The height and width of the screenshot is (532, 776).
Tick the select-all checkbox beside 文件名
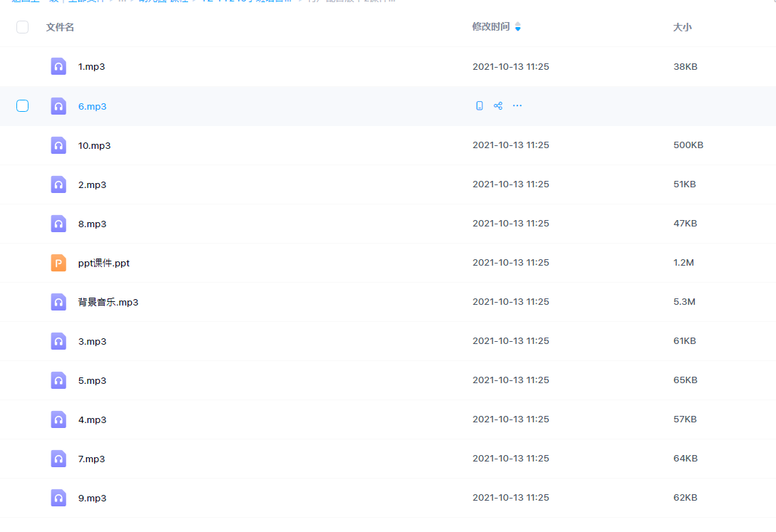pyautogui.click(x=22, y=26)
